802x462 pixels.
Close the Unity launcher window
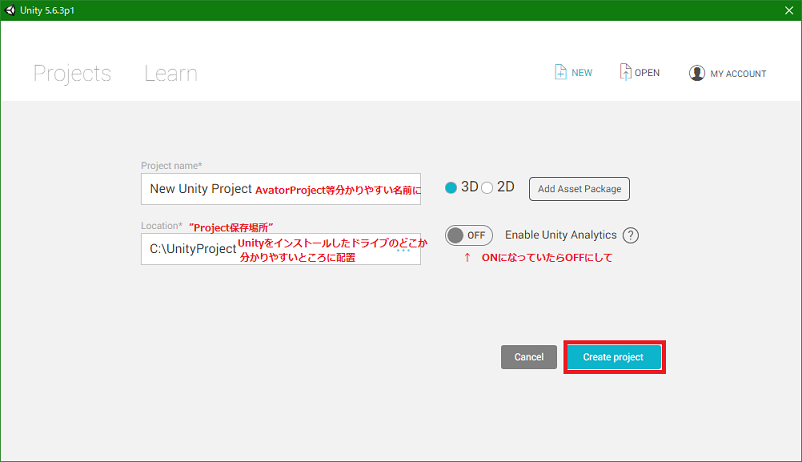click(789, 10)
